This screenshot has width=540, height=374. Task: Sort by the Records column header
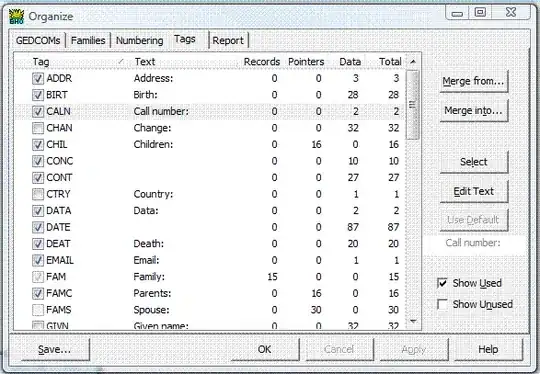262,62
